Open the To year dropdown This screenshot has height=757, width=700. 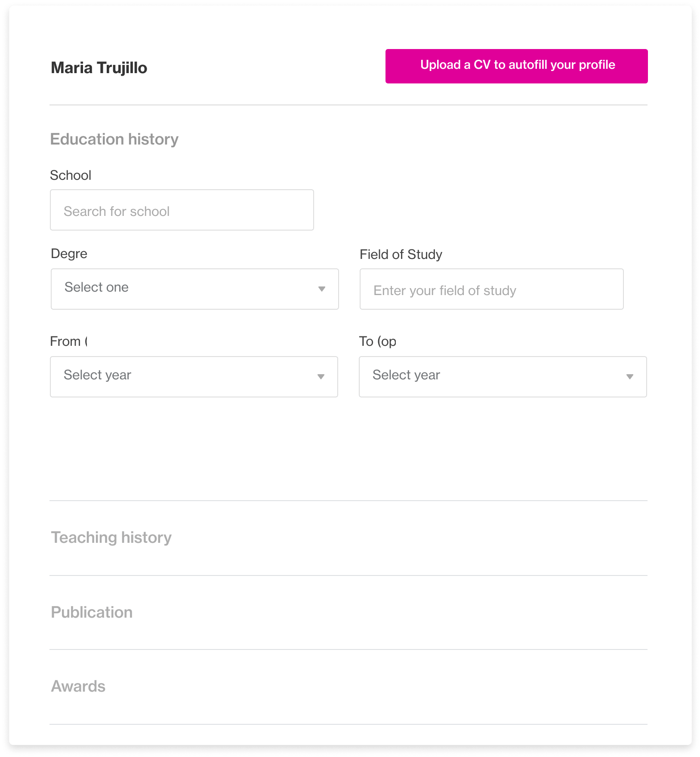tap(503, 376)
